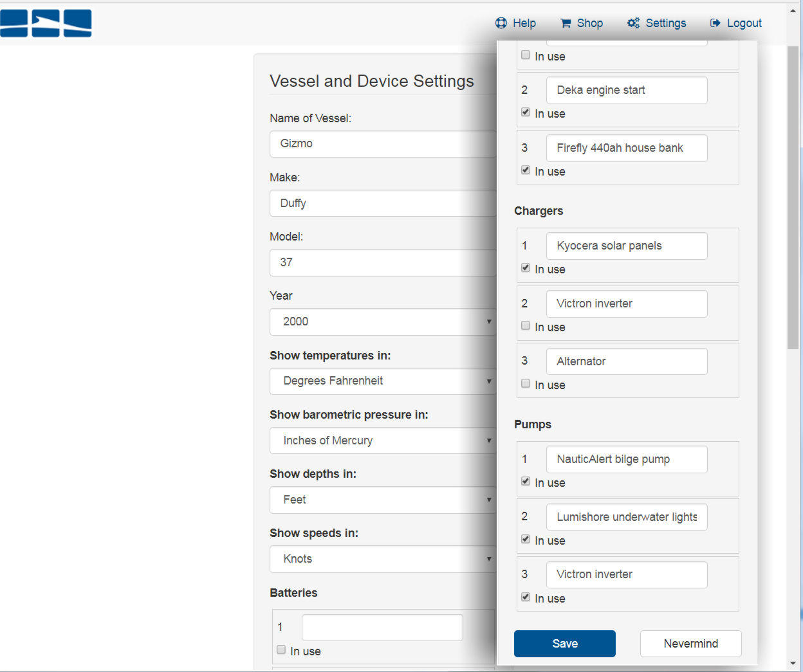The image size is (803, 672).
Task: Click the scrollbar up arrow
Action: (793, 11)
